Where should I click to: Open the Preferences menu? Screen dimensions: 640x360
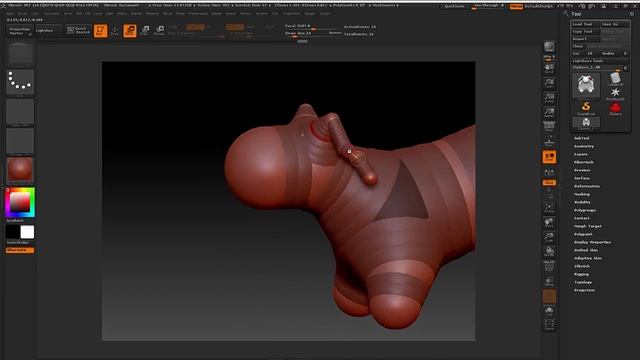click(198, 13)
